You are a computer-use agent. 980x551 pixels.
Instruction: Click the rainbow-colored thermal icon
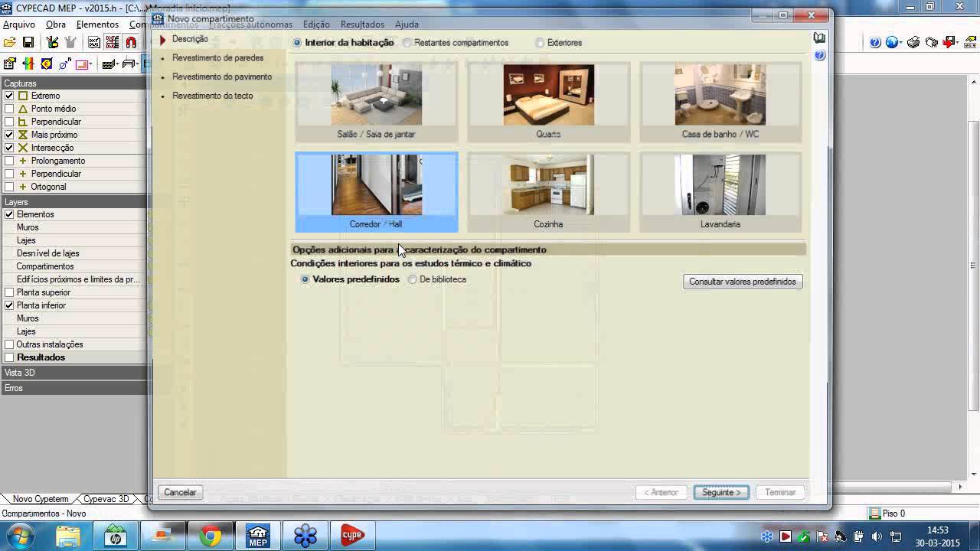[28, 64]
